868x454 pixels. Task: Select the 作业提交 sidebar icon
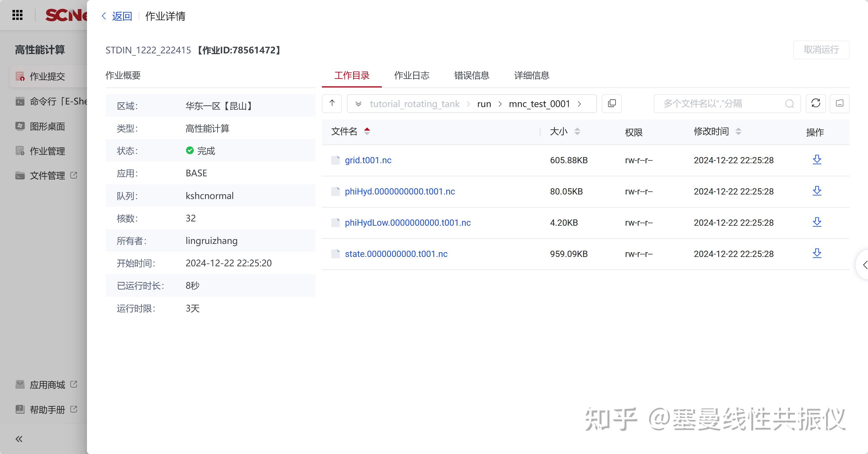(20, 76)
